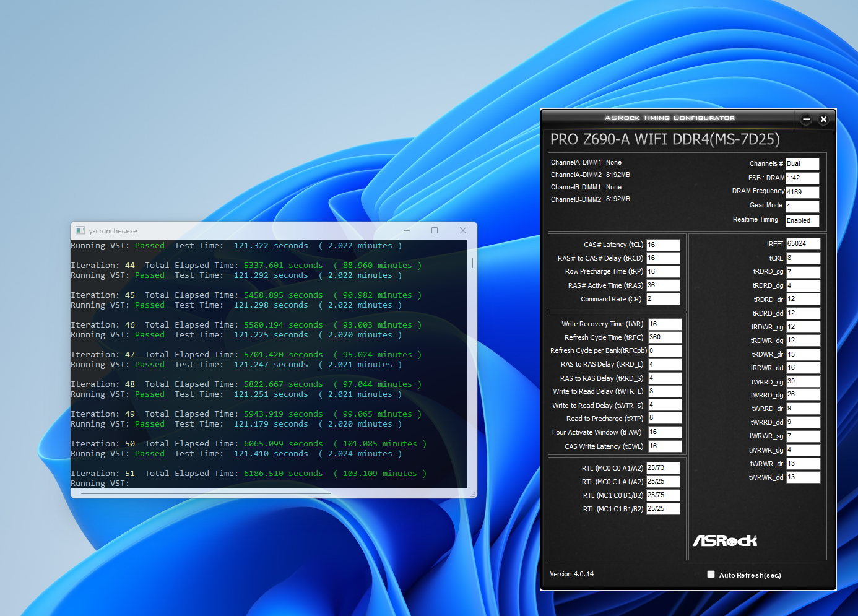Click the "Iteration: 44" line in y-cruncher
Screen dimensions: 858x616
click(246, 266)
